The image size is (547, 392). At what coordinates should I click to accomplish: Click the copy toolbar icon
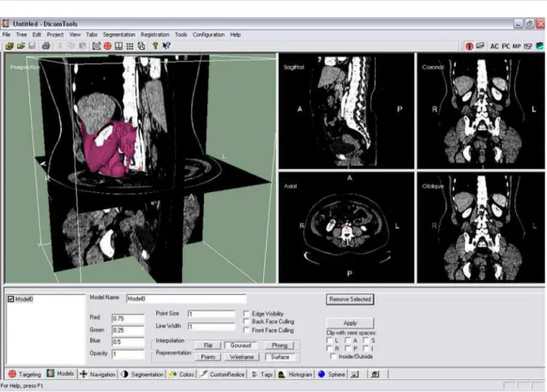[x=71, y=45]
